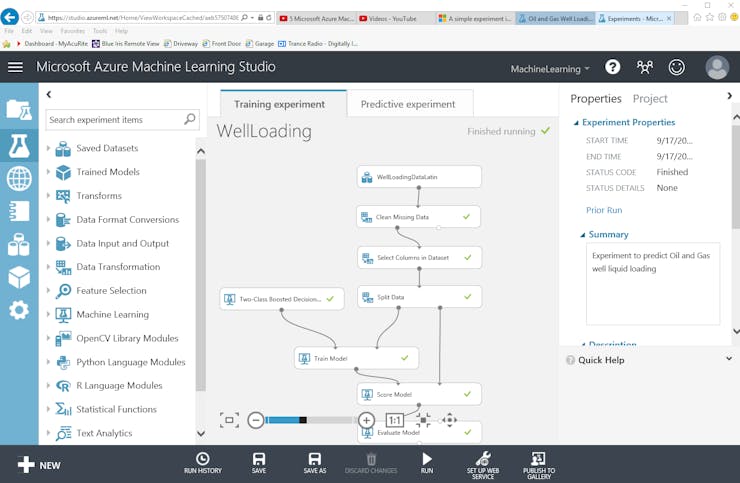Run the experiment with play icon
This screenshot has height=483, width=740.
click(x=427, y=463)
